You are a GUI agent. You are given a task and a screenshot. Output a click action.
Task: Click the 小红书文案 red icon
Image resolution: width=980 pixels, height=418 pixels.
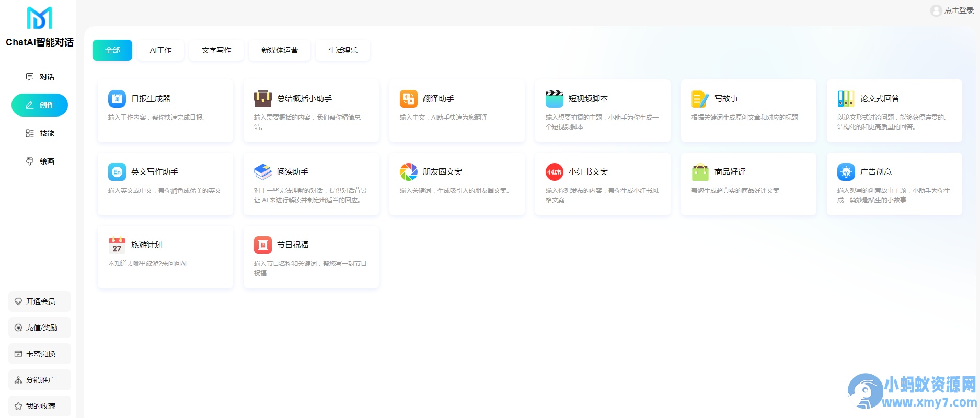554,171
